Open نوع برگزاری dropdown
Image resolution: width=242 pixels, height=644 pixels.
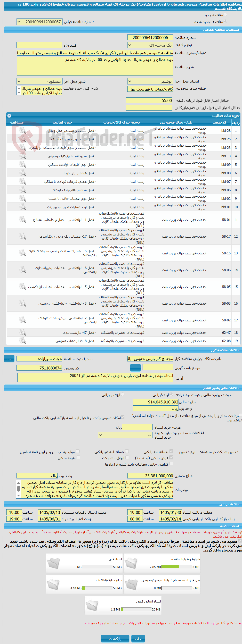[150, 45]
